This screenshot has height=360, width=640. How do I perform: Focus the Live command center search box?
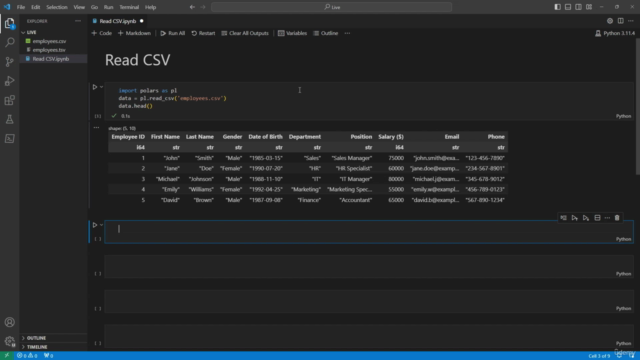tap(331, 7)
